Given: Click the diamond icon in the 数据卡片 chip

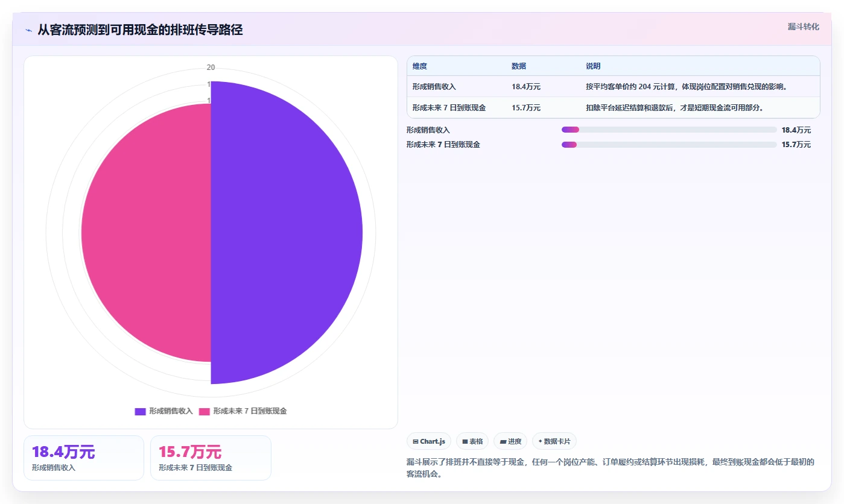Looking at the screenshot, I should point(541,441).
